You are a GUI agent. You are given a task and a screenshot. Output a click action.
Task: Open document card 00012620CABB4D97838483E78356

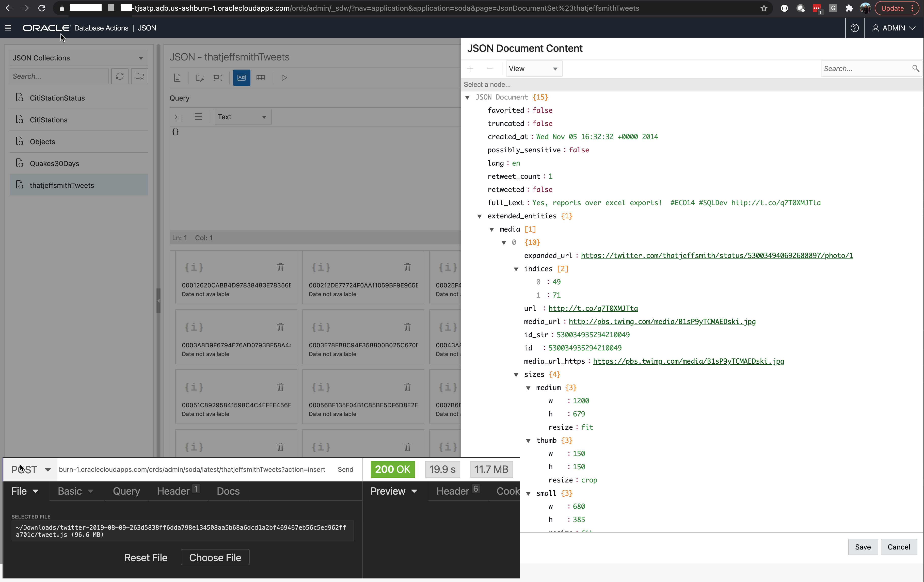click(x=236, y=277)
